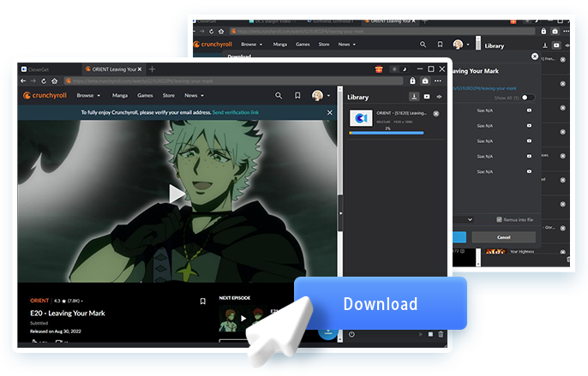Screen dimensions: 588x376
Task: Open the gift box icon
Action: point(379,69)
